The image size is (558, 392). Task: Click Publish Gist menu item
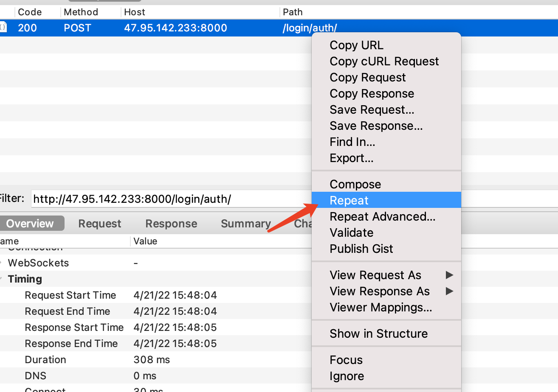361,249
